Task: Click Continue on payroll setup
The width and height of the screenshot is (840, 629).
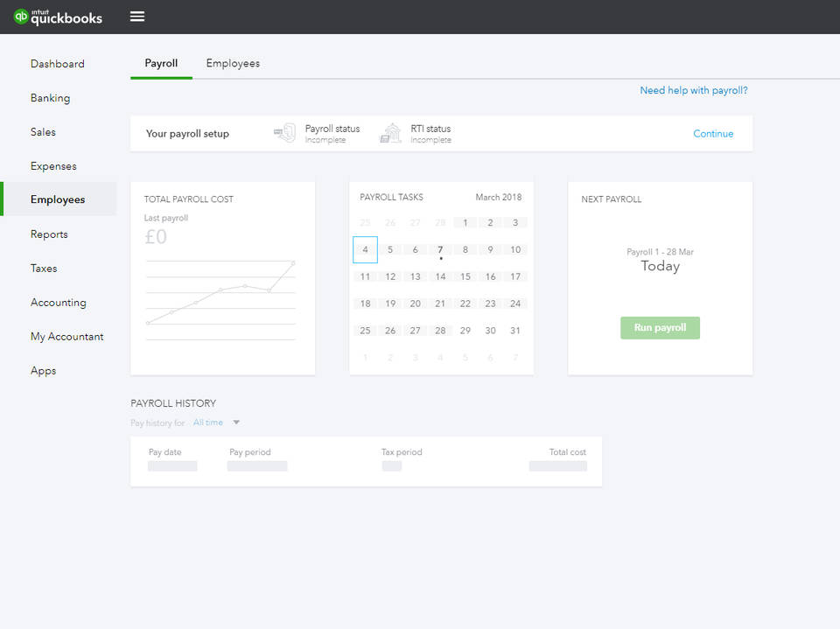Action: click(x=713, y=133)
